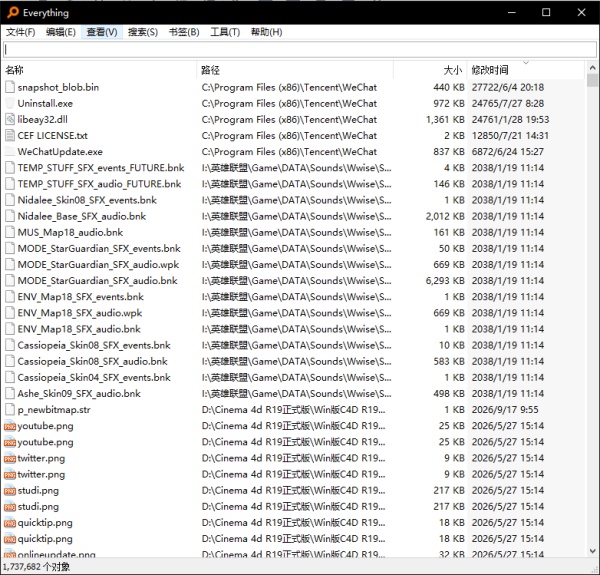Click the TEMP_STUFF_SFX_audio_FUTURE.bnk file icon
The width and height of the screenshot is (600, 575).
tap(10, 184)
